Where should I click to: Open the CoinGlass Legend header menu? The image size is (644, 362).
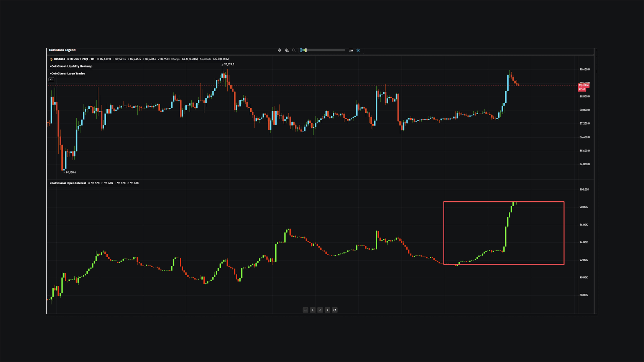point(62,50)
